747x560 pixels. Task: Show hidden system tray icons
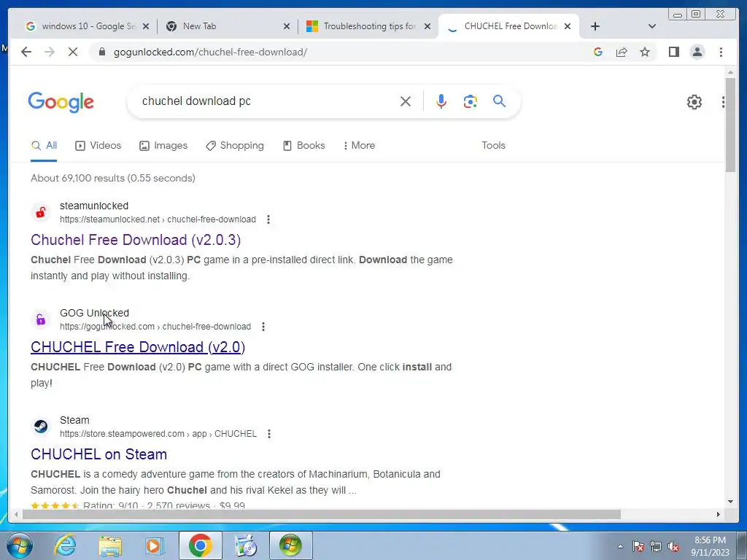click(x=620, y=546)
